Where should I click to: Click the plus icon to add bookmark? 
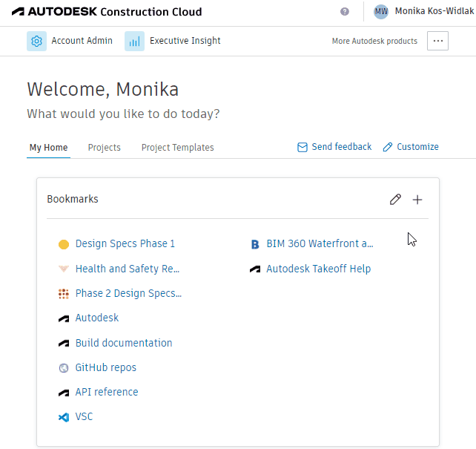(x=417, y=200)
